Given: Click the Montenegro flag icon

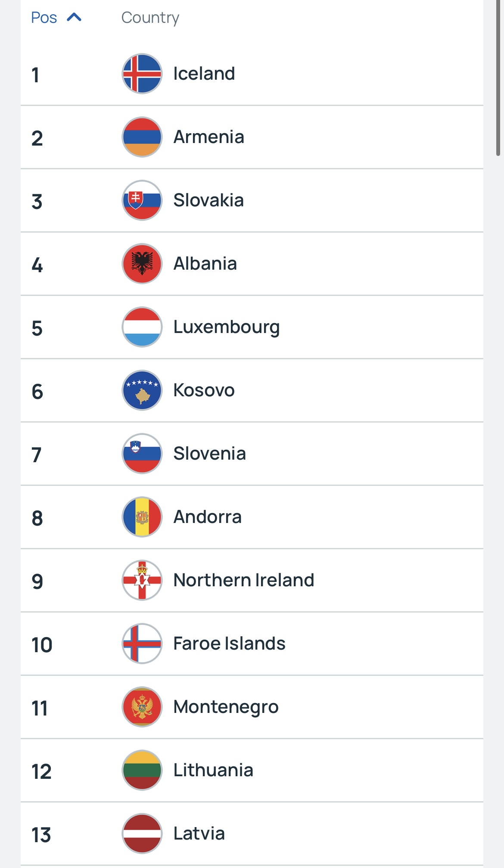Looking at the screenshot, I should click(142, 707).
